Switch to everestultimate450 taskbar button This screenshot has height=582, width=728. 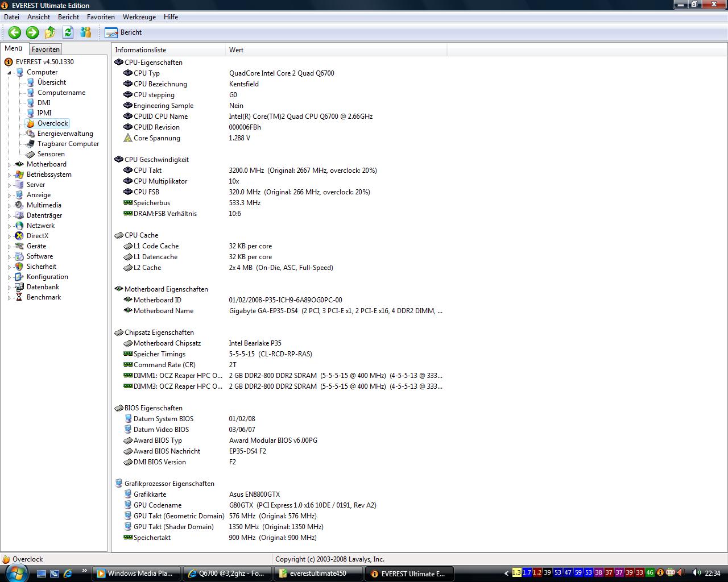pos(318,573)
